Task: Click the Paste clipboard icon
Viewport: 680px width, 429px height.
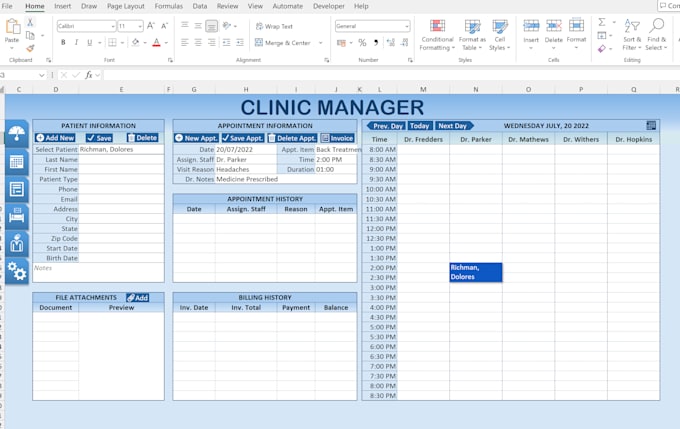Action: (x=12, y=26)
